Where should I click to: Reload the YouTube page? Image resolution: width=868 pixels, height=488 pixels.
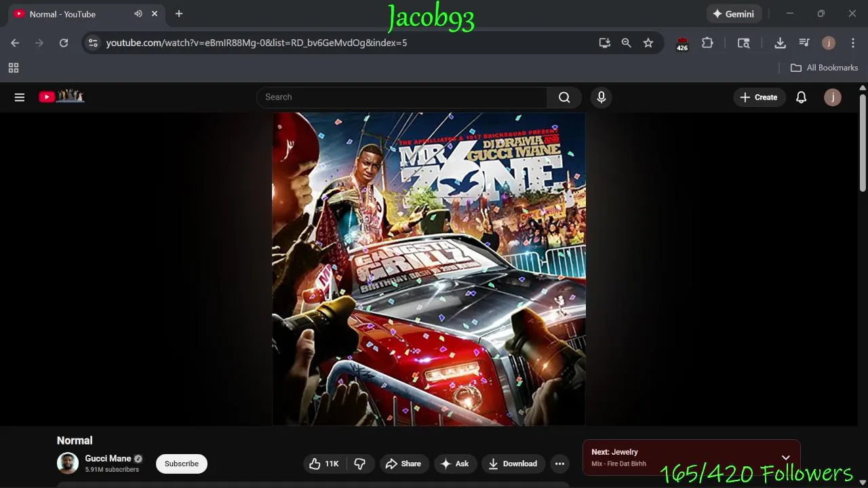click(x=64, y=43)
